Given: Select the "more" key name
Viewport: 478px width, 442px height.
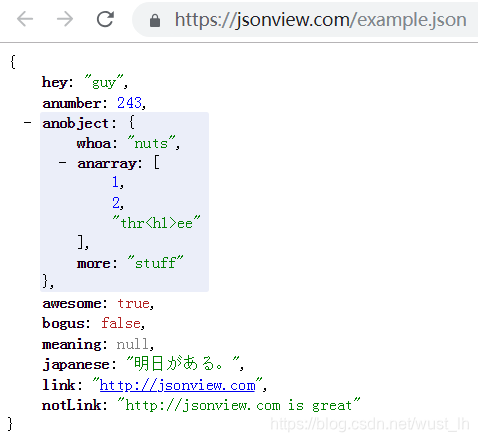Looking at the screenshot, I should tap(93, 263).
